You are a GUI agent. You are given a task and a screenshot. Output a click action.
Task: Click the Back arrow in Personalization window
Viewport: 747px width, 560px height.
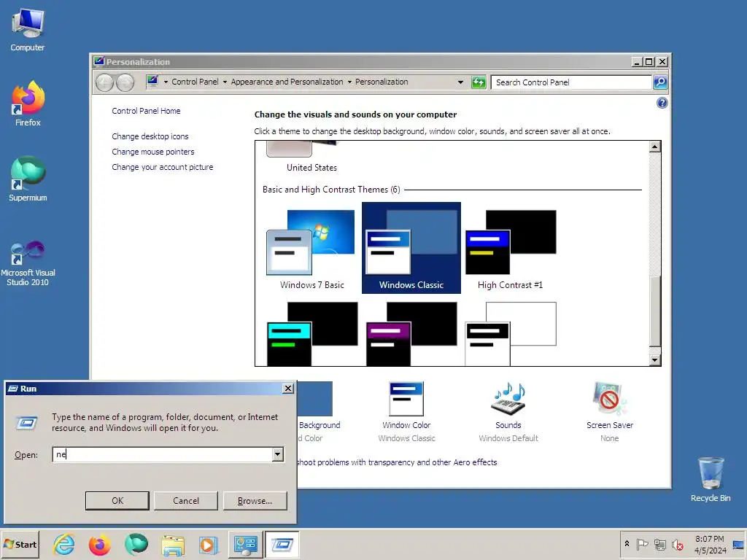pyautogui.click(x=104, y=83)
